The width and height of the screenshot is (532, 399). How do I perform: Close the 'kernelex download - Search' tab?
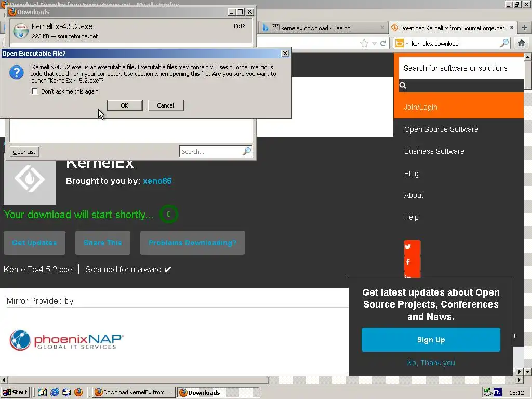382,28
